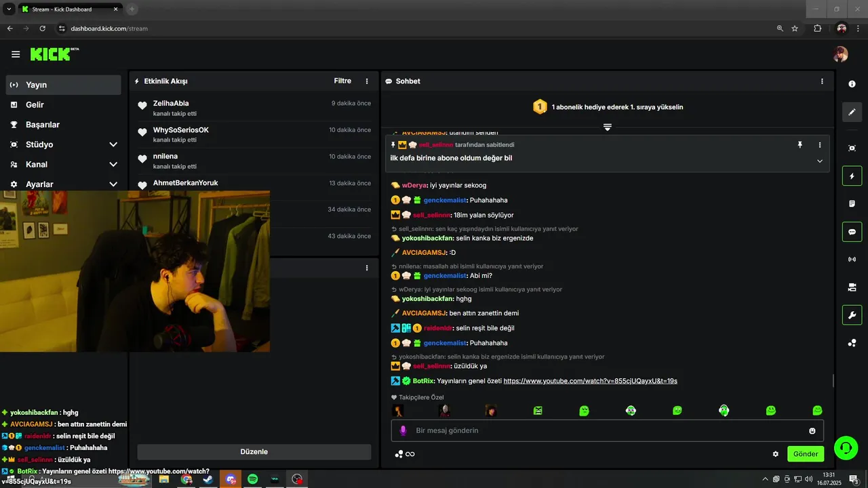
Task: Select the Stream - Kick Dashboard tab
Action: 69,9
